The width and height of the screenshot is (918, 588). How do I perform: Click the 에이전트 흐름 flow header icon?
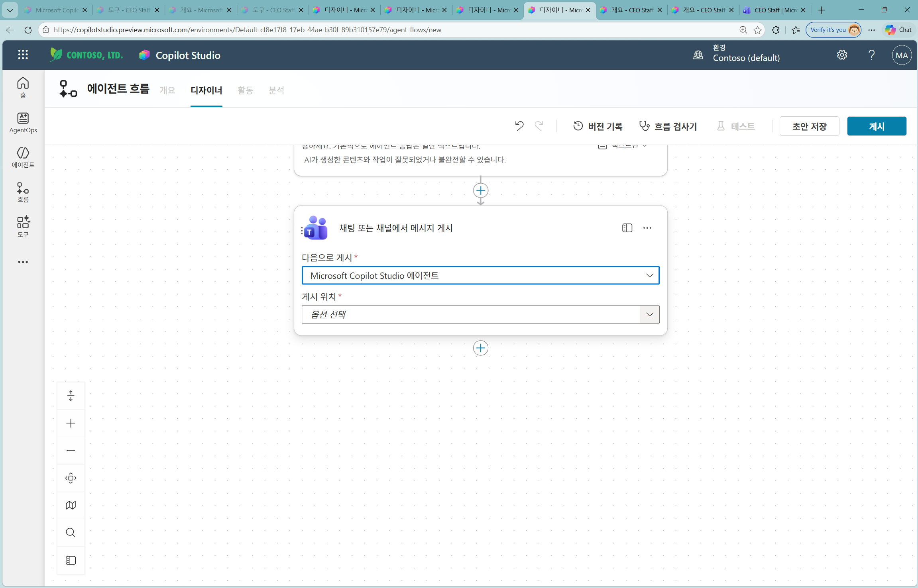point(68,88)
